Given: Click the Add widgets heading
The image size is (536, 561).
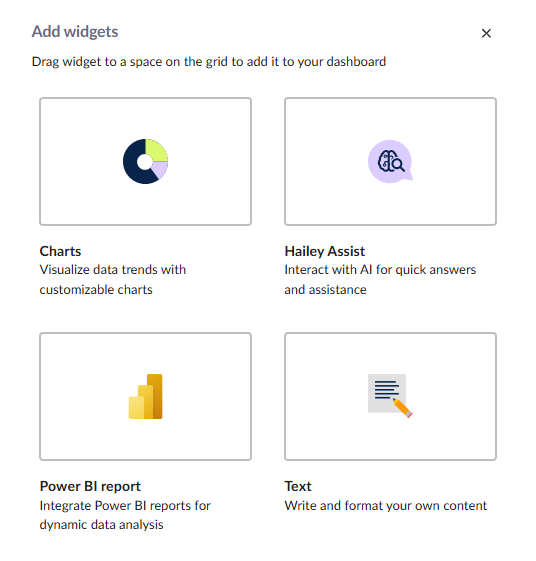Looking at the screenshot, I should coord(75,31).
